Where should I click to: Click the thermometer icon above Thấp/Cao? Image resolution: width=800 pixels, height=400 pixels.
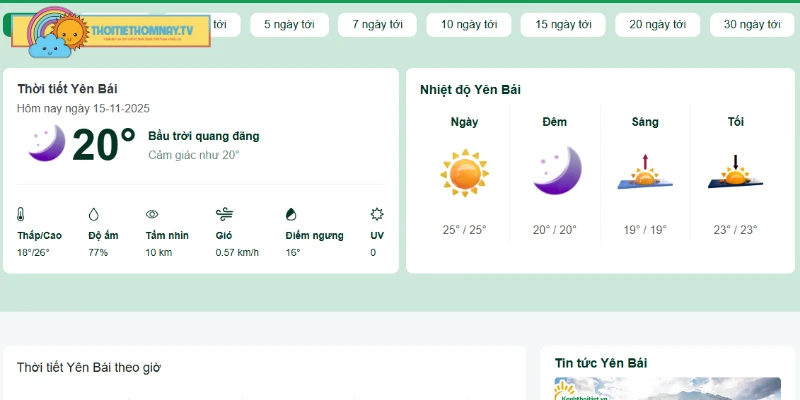pyautogui.click(x=21, y=214)
